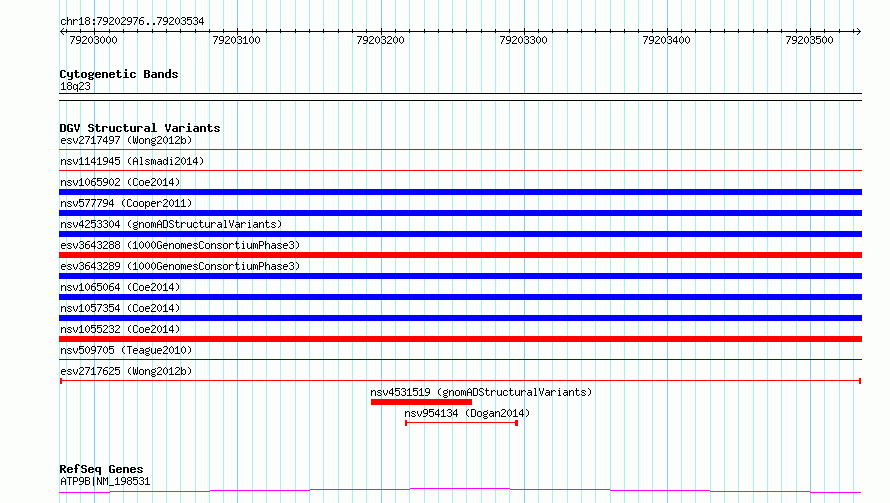Open nsv4253304 (gnomADStructuralVariants) entry
890x503 pixels.
tap(171, 224)
